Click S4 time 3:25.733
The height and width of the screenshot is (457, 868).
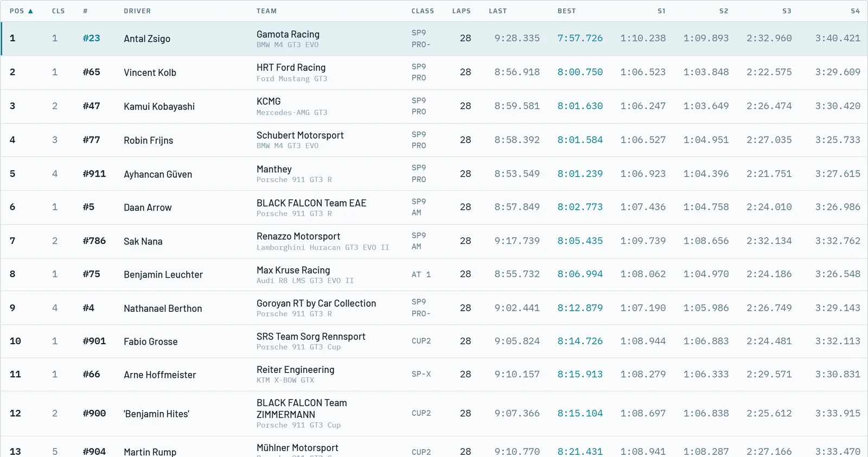click(838, 139)
